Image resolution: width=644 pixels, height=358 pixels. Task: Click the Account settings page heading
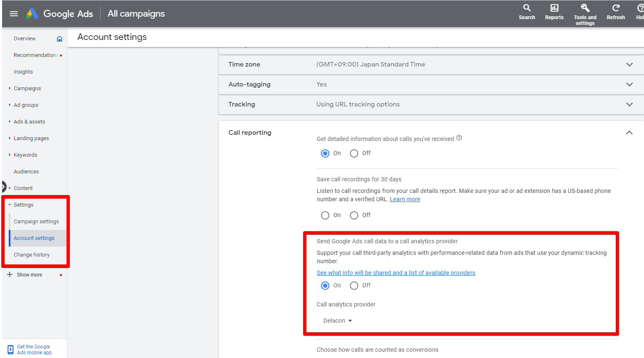coord(112,37)
